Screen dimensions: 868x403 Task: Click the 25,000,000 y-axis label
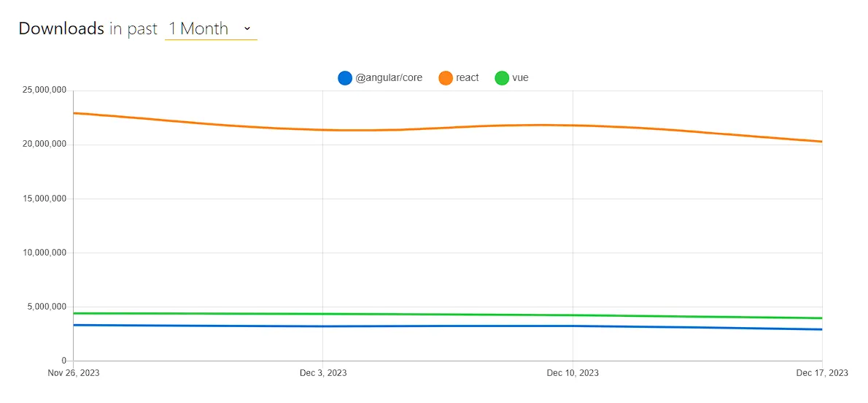coord(45,91)
